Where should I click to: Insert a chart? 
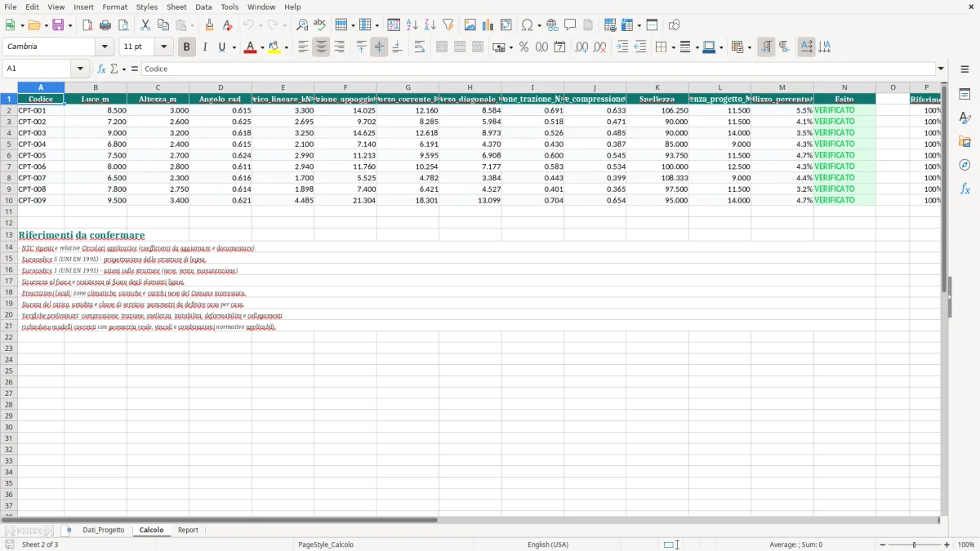[x=488, y=25]
